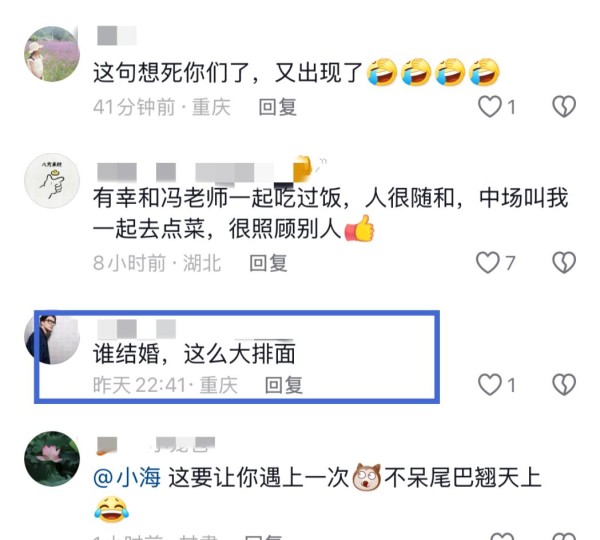Image resolution: width=600 pixels, height=540 pixels.
Task: Open the username above 谁结婚 comment
Action: [137, 329]
